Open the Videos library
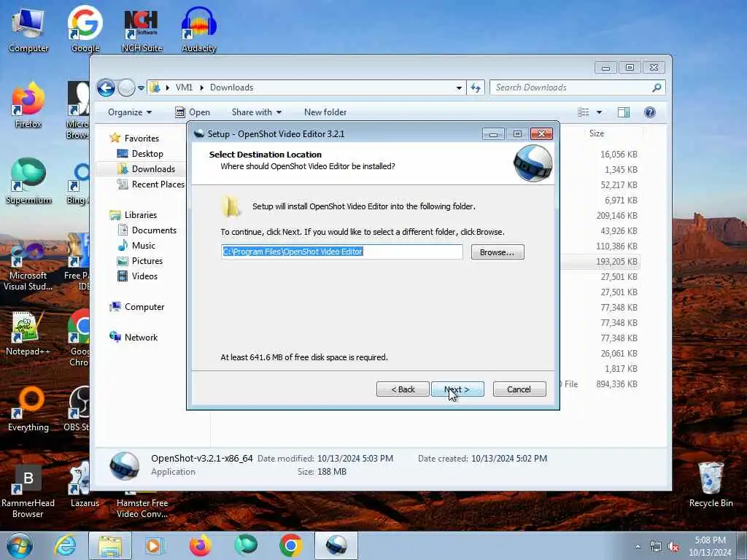Image resolution: width=747 pixels, height=560 pixels. (144, 276)
